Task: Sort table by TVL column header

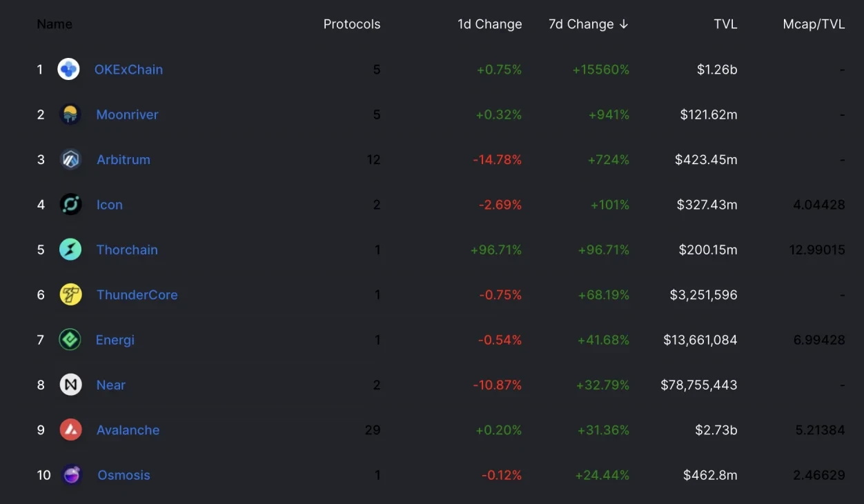Action: pos(725,24)
